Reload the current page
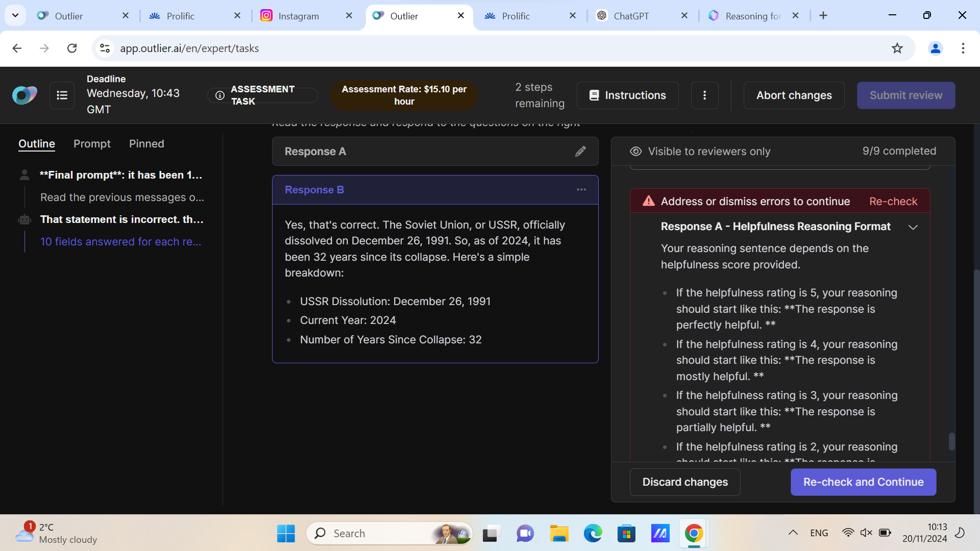The image size is (980, 551). click(72, 48)
